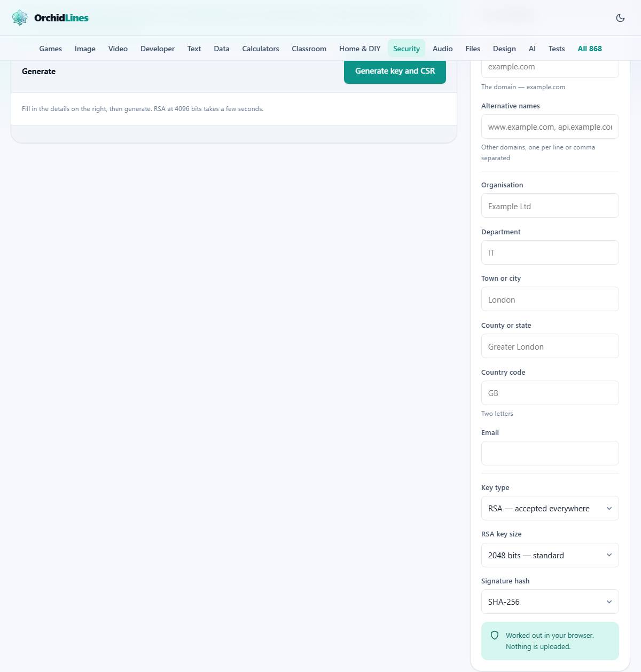641x672 pixels.
Task: Click Generate key and CSR button
Action: (395, 71)
